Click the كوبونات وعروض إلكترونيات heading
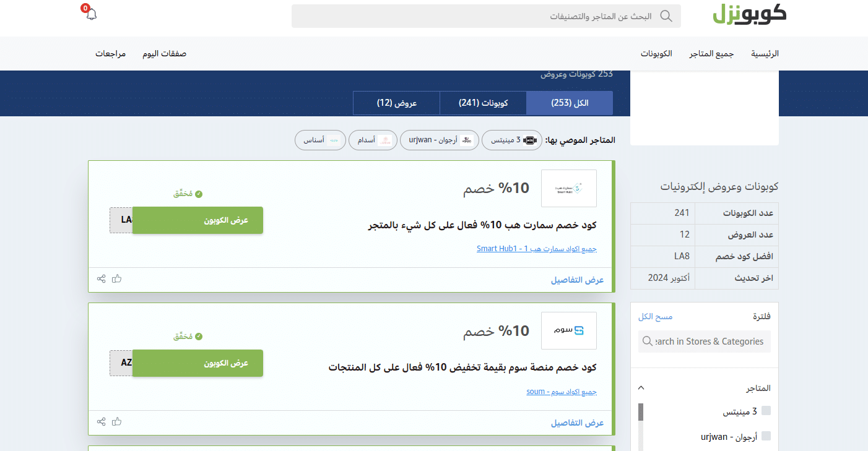The width and height of the screenshot is (868, 451). pos(719,186)
